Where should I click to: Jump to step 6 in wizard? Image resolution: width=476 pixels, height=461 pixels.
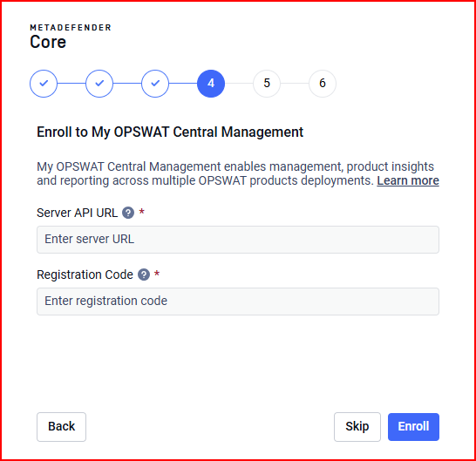coord(323,84)
